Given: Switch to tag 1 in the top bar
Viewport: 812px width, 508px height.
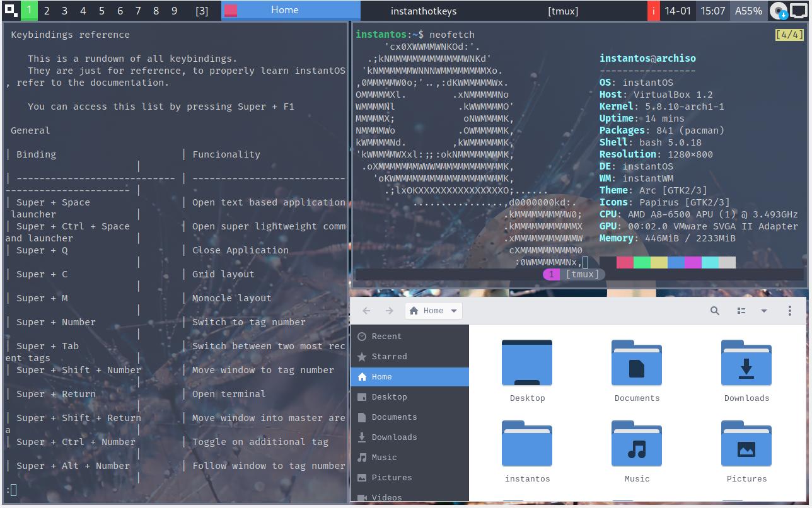Looking at the screenshot, I should [x=29, y=11].
